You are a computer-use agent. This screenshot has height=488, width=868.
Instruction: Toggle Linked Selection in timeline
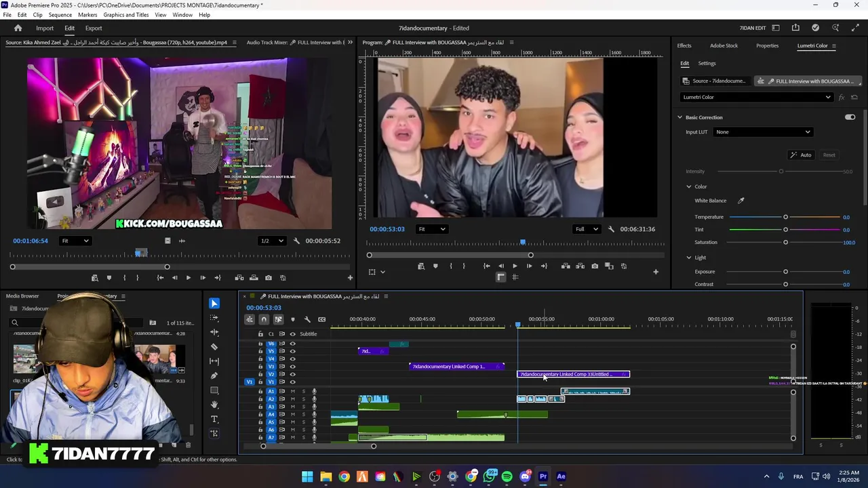point(278,319)
